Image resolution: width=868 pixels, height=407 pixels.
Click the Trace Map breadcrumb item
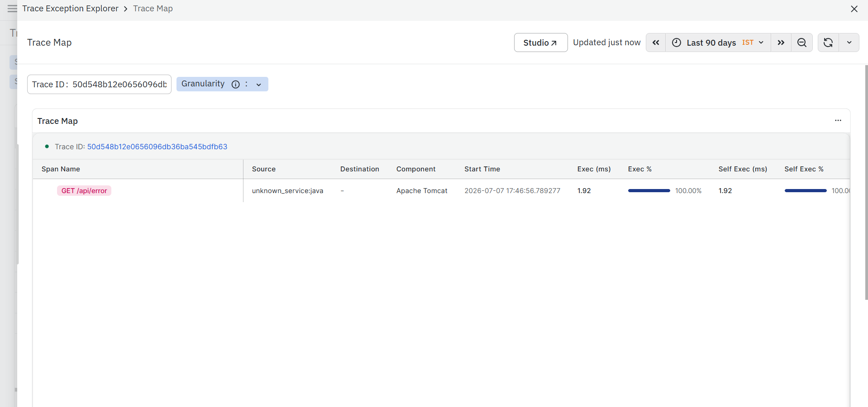153,9
